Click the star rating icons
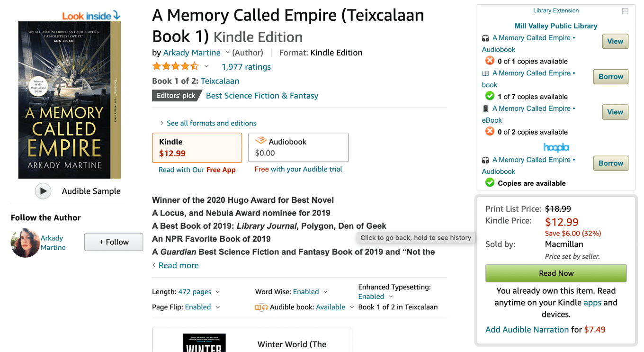644x352 pixels. (x=176, y=67)
